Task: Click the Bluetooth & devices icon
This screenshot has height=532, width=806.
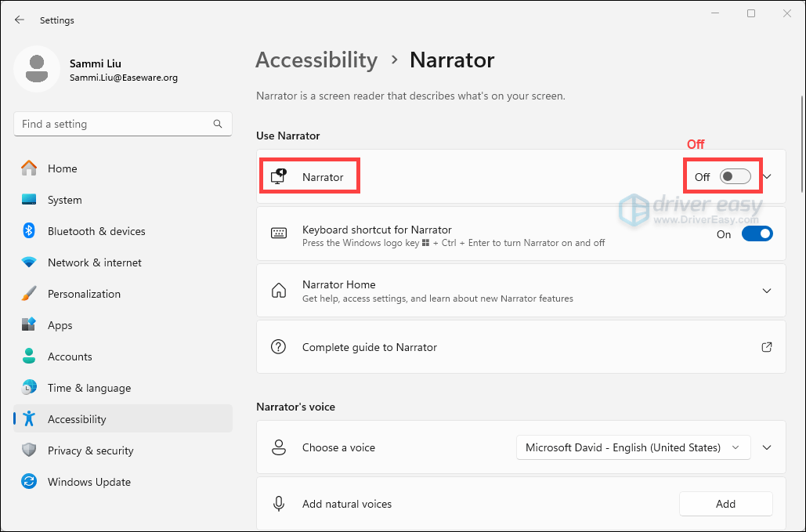Action: [x=29, y=231]
